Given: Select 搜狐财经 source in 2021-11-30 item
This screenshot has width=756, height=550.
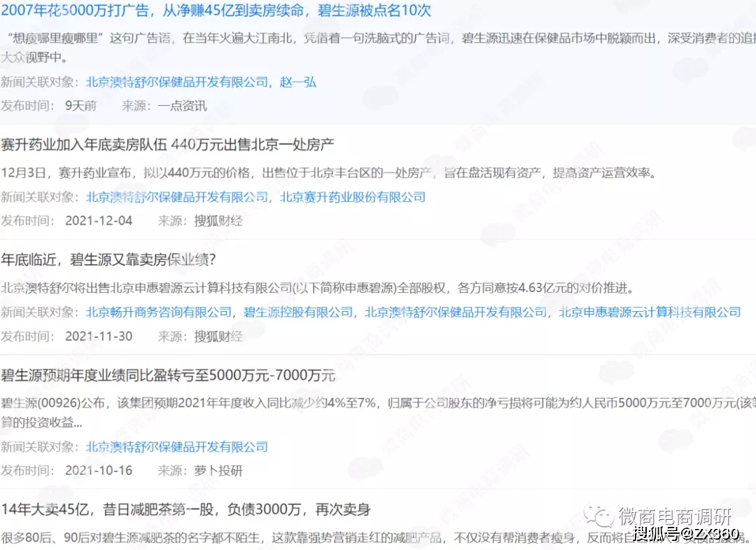Looking at the screenshot, I should click(218, 336).
